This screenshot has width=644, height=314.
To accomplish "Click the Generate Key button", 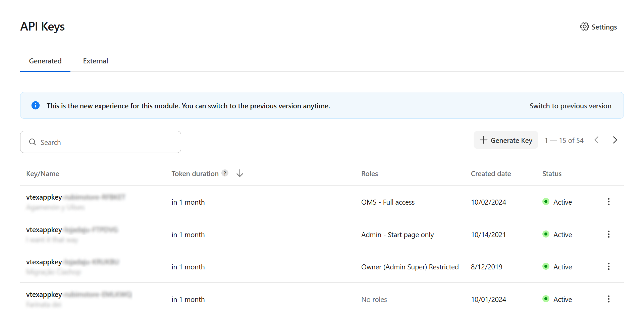I will [506, 140].
